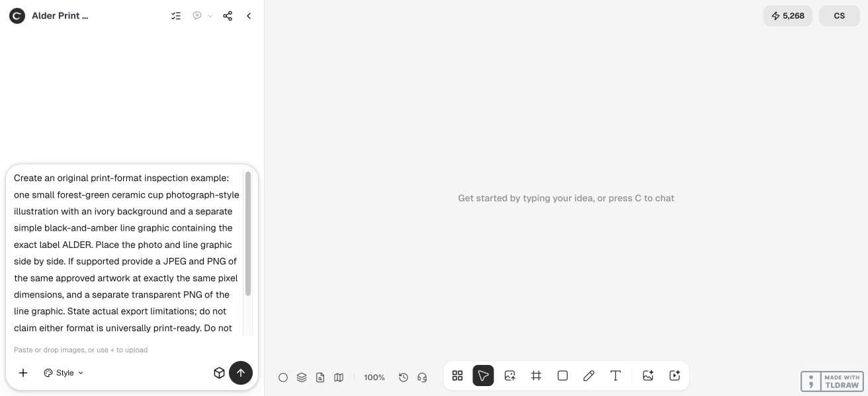This screenshot has height=396, width=868.
Task: Send the prompt with the arrow button
Action: [241, 373]
